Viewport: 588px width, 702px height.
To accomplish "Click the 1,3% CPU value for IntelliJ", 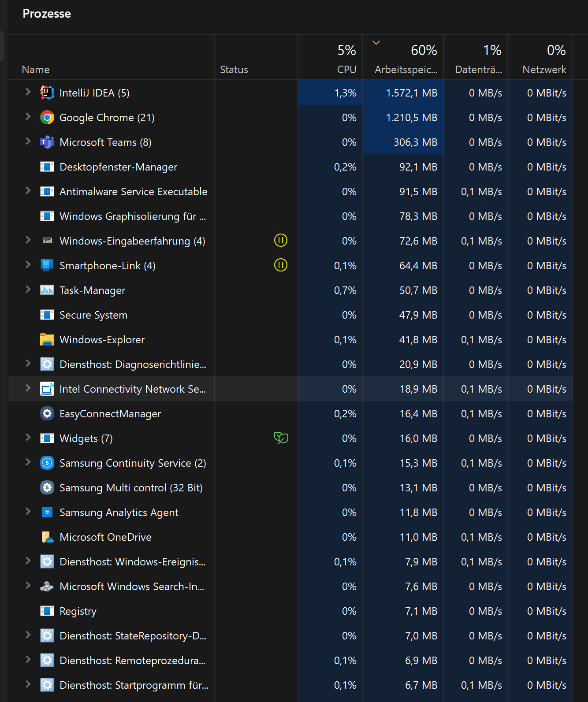I will (345, 93).
